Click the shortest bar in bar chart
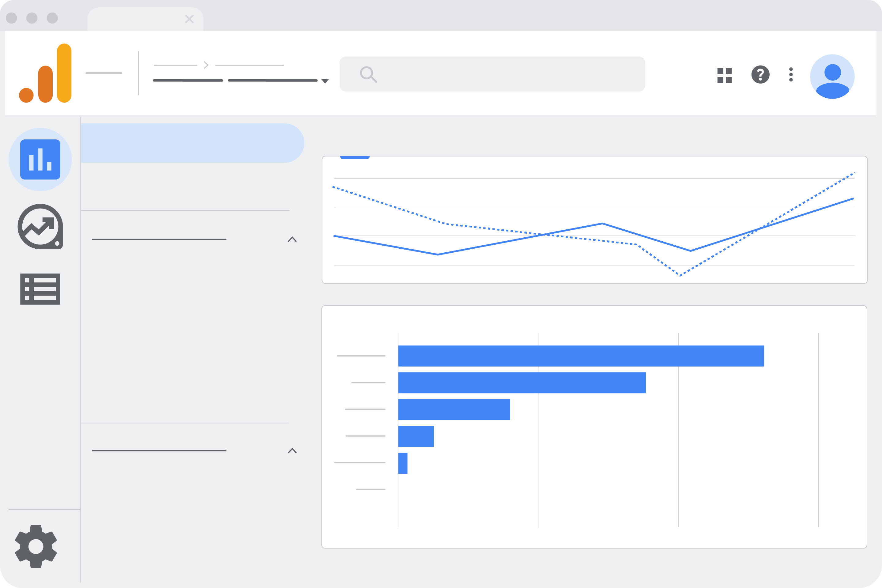 point(403,463)
